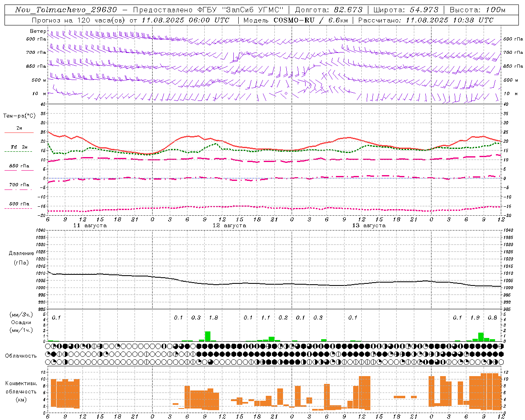525x420 pixels.
Task: Click the "Nov_Tolmachevo_29630" station title
Action: (x=66, y=10)
